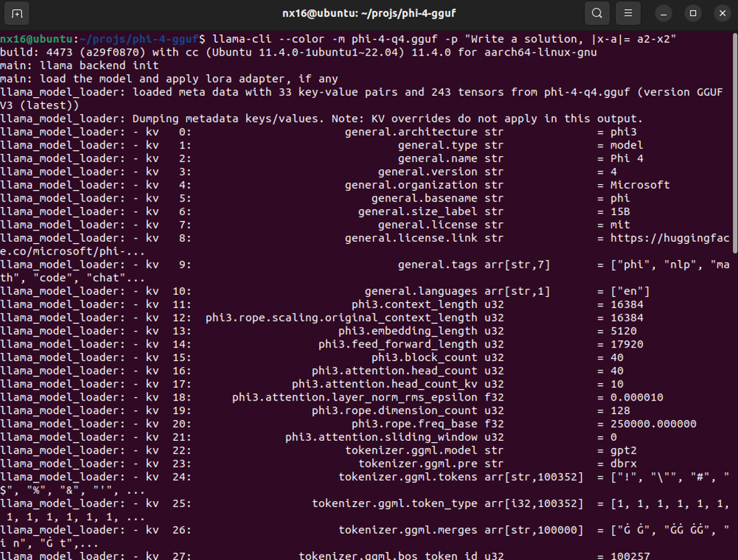Click the vertical scrollbar thumb
Image resolution: width=738 pixels, height=560 pixels.
(734, 143)
